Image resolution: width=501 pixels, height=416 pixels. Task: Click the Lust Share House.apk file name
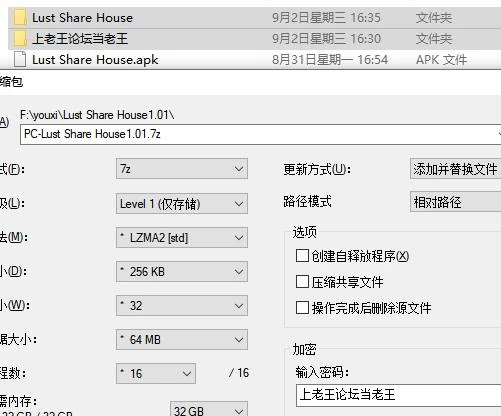(95, 60)
